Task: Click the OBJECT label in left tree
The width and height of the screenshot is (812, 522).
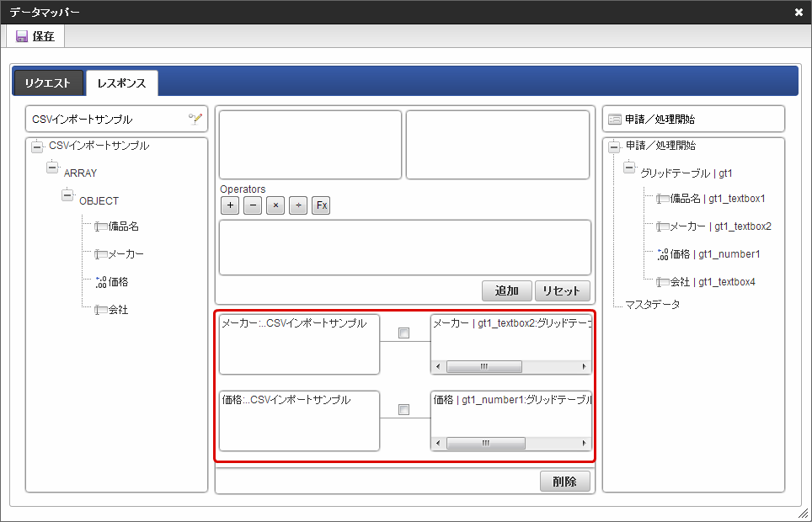Action: click(99, 201)
